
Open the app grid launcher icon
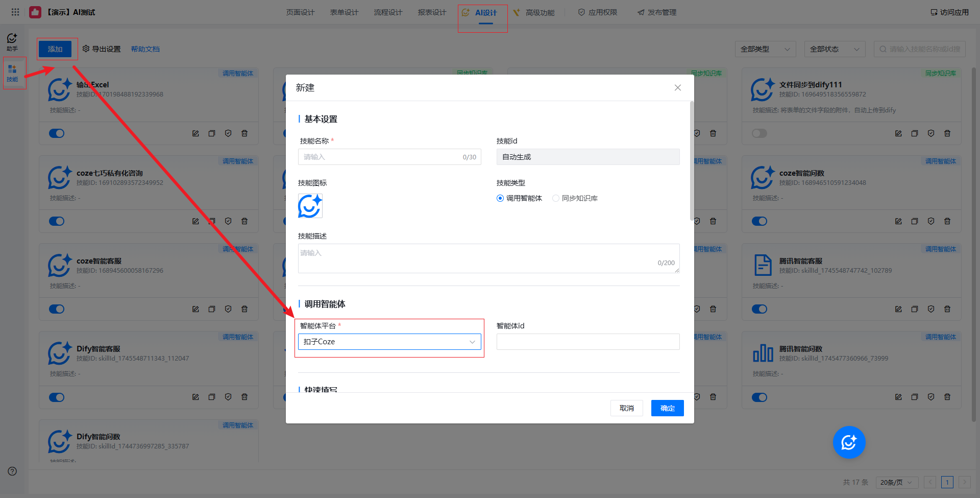(15, 12)
